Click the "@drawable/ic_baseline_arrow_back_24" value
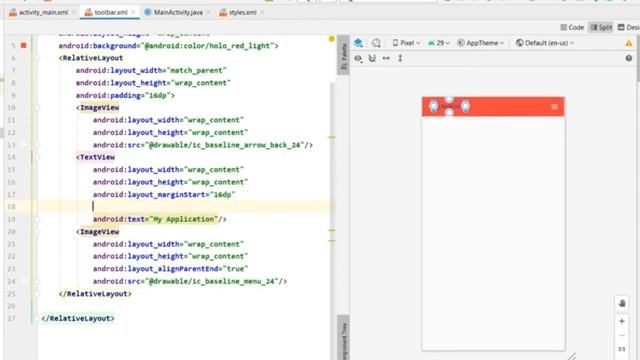Screen dimensions: 640x360 click(x=224, y=145)
